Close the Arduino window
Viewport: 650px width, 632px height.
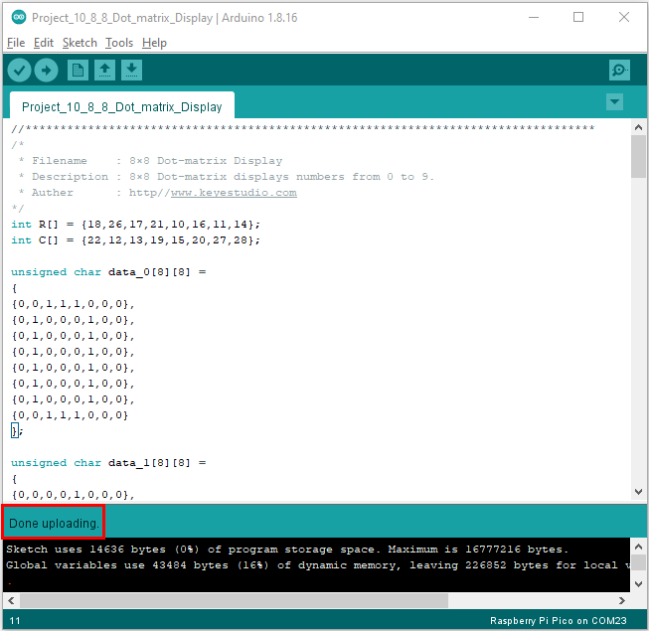click(624, 17)
